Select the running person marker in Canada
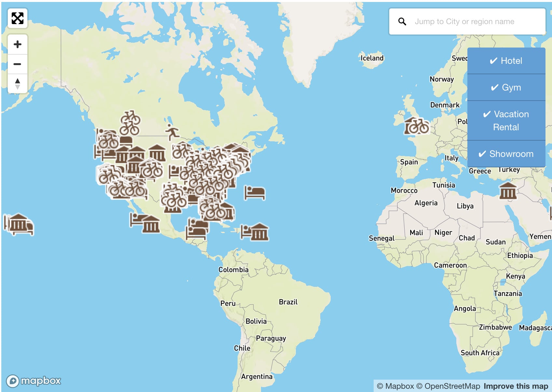The image size is (552, 392). [x=172, y=132]
